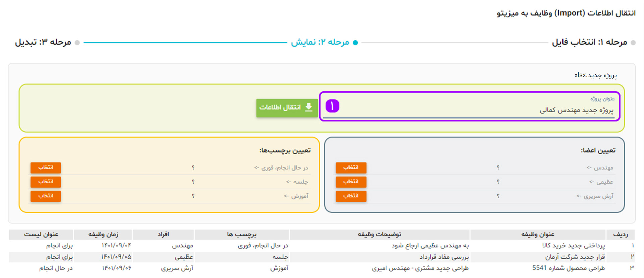644x278 pixels.
Task: Click description بررسی مفاد قرارداد
Action: pyautogui.click(x=444, y=257)
